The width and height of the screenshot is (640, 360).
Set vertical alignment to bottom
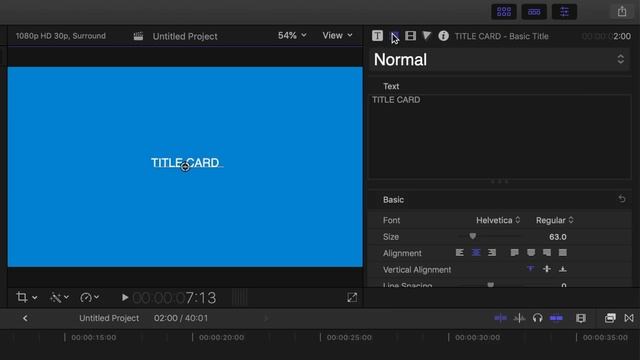pyautogui.click(x=562, y=269)
